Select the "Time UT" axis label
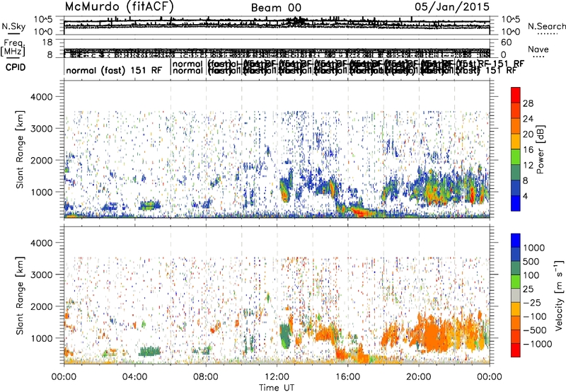The image size is (566, 392). (277, 388)
